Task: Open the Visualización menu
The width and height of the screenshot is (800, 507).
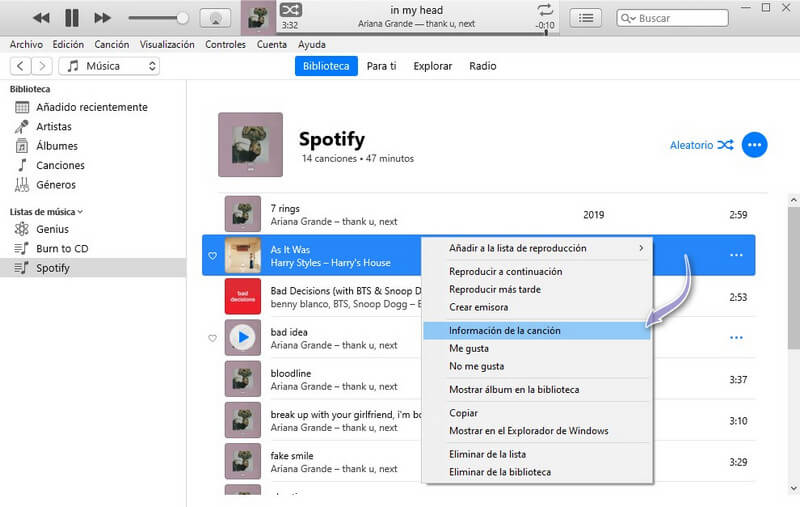Action: coord(167,44)
